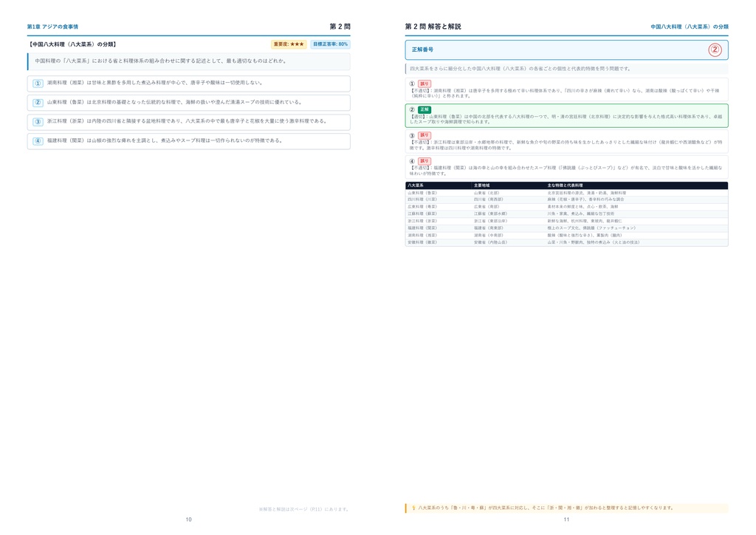Click the 正解番号 answer box label

click(422, 50)
